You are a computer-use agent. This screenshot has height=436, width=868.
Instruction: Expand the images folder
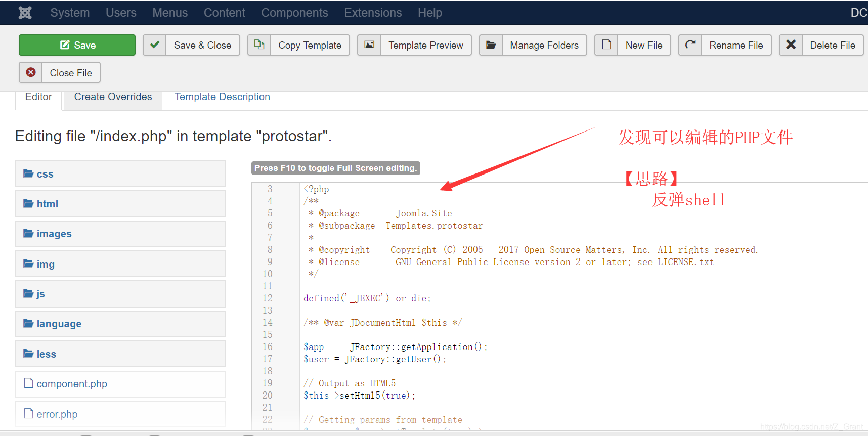120,234
